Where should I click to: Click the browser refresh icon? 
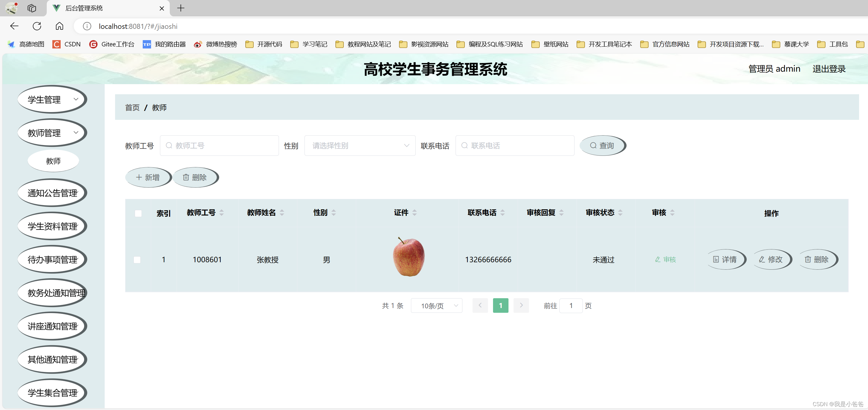[37, 26]
